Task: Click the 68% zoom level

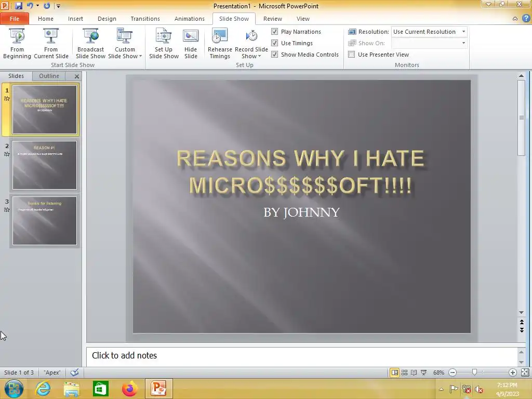Action: click(438, 373)
